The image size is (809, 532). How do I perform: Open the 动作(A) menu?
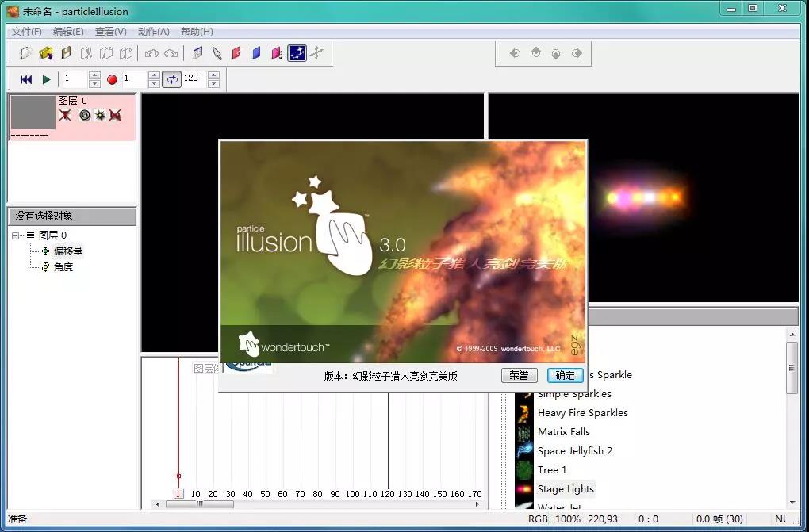[154, 32]
